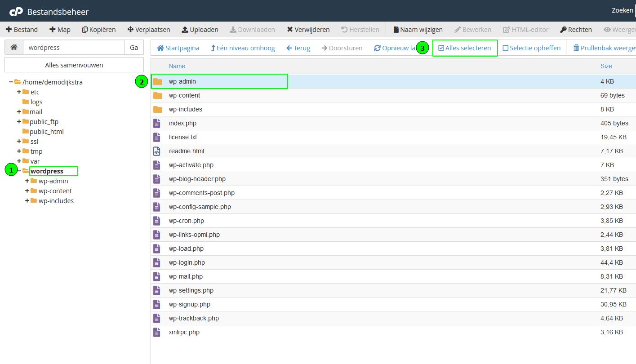Expand the public_ftp folder in tree
This screenshot has height=364, width=636.
19,121
